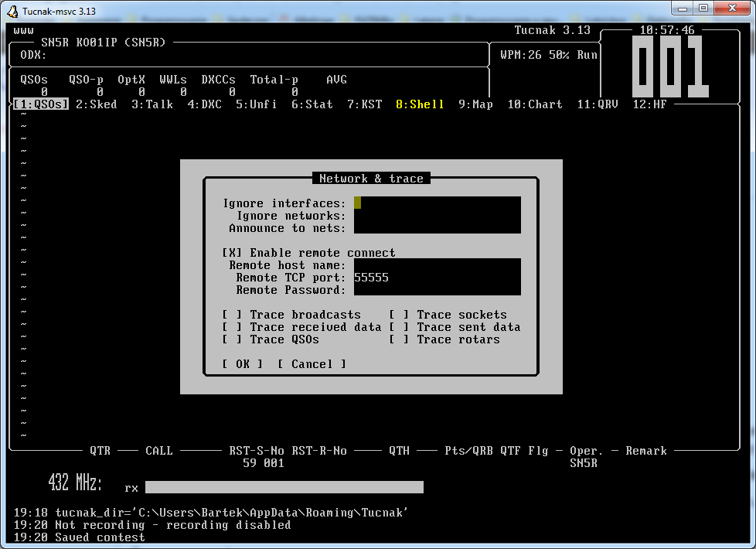Click the large 001 QSO counter
This screenshot has height=549, width=756.
pyautogui.click(x=671, y=66)
